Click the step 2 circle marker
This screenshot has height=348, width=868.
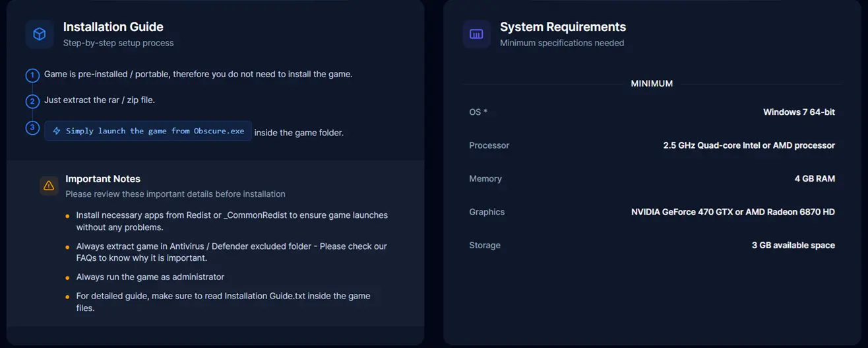click(32, 101)
